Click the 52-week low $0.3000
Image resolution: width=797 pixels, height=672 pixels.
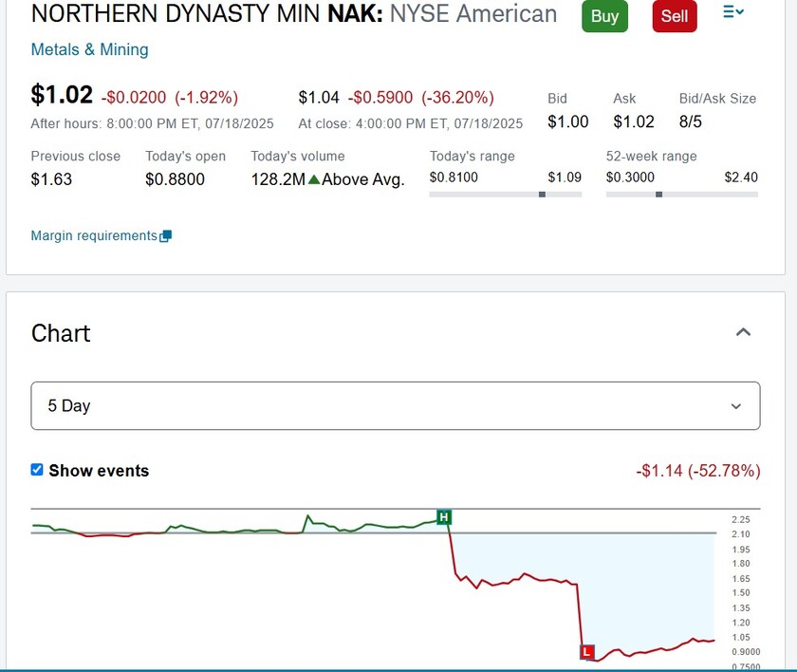click(630, 177)
